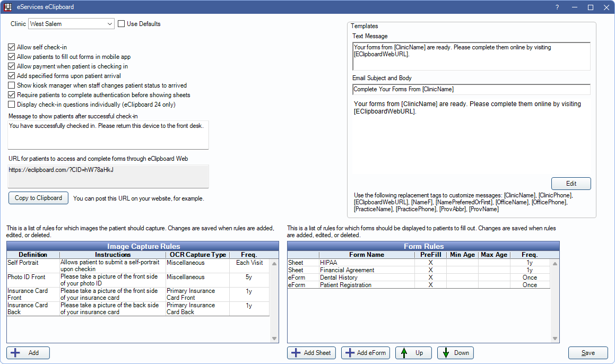Click the plus icon on Add Sheet

tap(295, 353)
